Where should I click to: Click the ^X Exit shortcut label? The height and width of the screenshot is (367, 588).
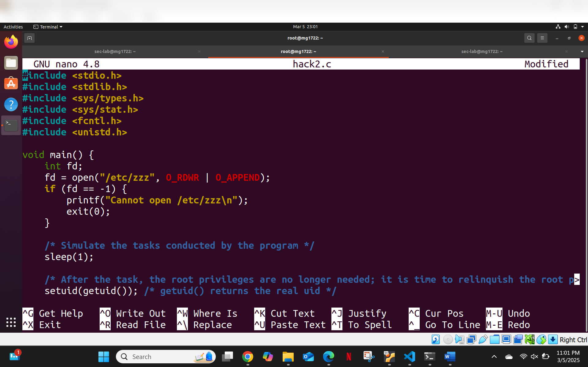click(x=42, y=325)
